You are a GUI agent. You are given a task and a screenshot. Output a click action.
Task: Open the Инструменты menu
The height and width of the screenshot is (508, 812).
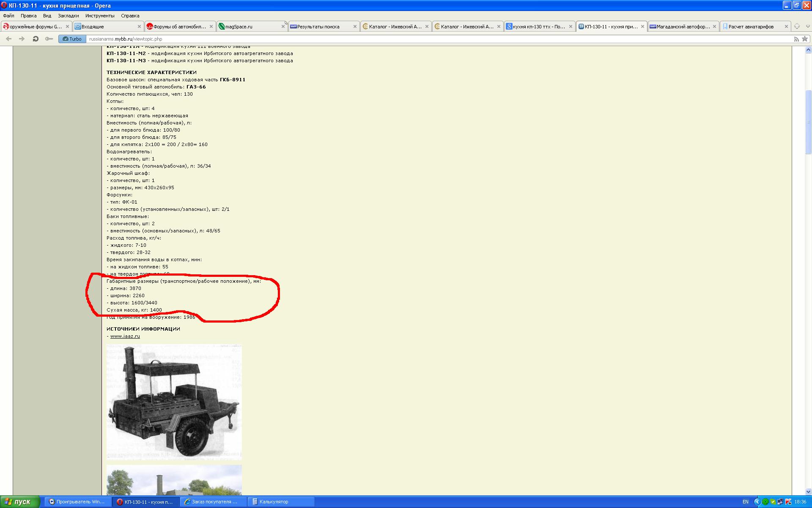pos(100,16)
